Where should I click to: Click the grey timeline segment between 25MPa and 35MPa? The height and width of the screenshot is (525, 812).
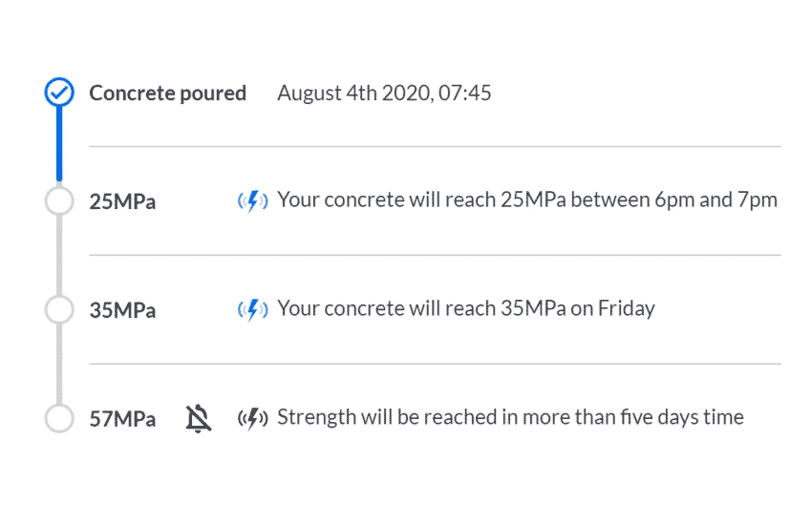[59, 255]
